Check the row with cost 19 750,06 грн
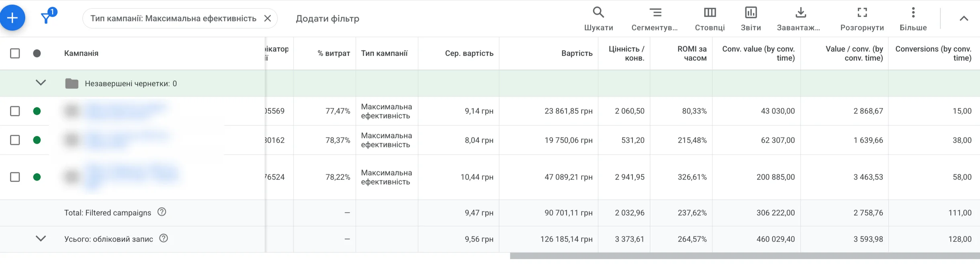This screenshot has width=980, height=270. point(15,140)
